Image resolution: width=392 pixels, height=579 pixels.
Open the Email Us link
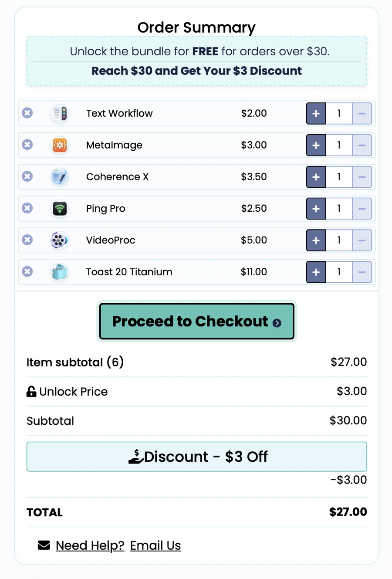155,545
